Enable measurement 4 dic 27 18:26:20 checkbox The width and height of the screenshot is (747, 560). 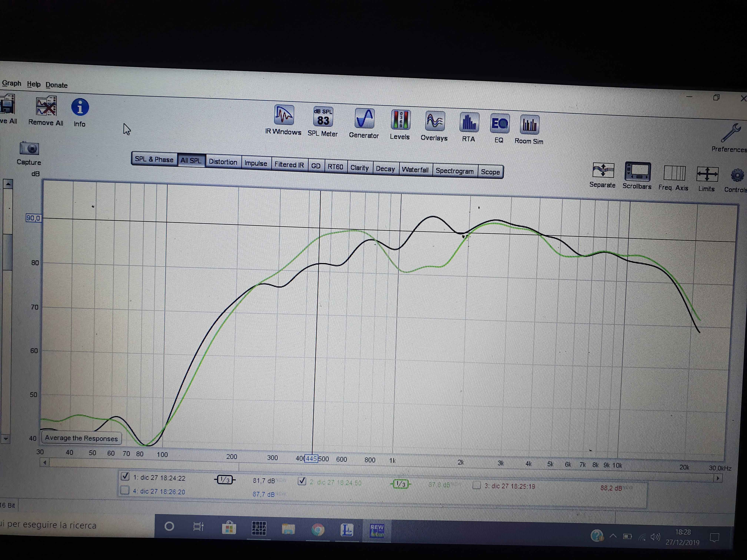click(125, 490)
